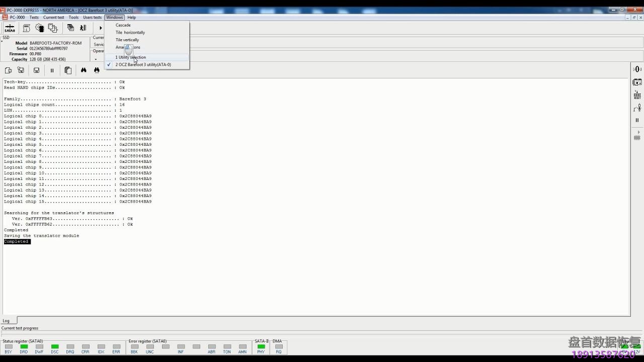The width and height of the screenshot is (644, 362).
Task: Collapse the SSD info panel arrow
Action: click(x=2, y=41)
